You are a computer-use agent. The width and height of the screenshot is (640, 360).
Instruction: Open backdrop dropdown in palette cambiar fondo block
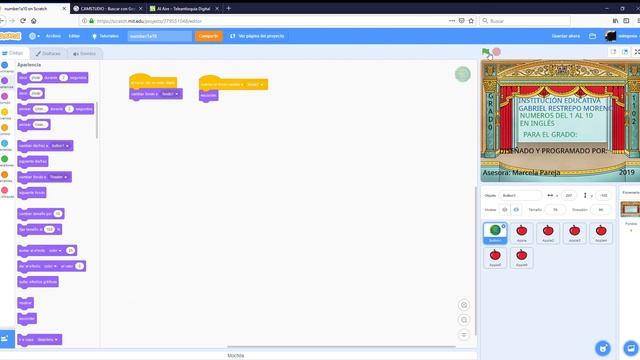[59, 177]
